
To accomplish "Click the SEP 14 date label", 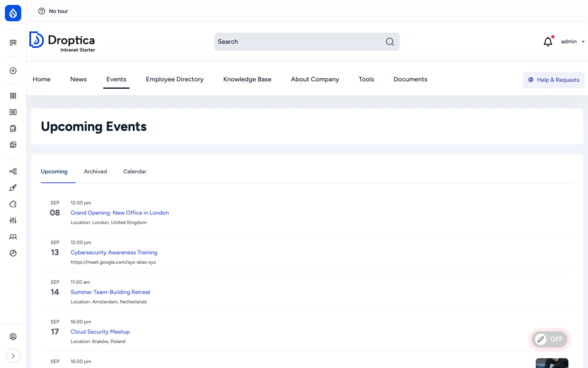I will (55, 288).
